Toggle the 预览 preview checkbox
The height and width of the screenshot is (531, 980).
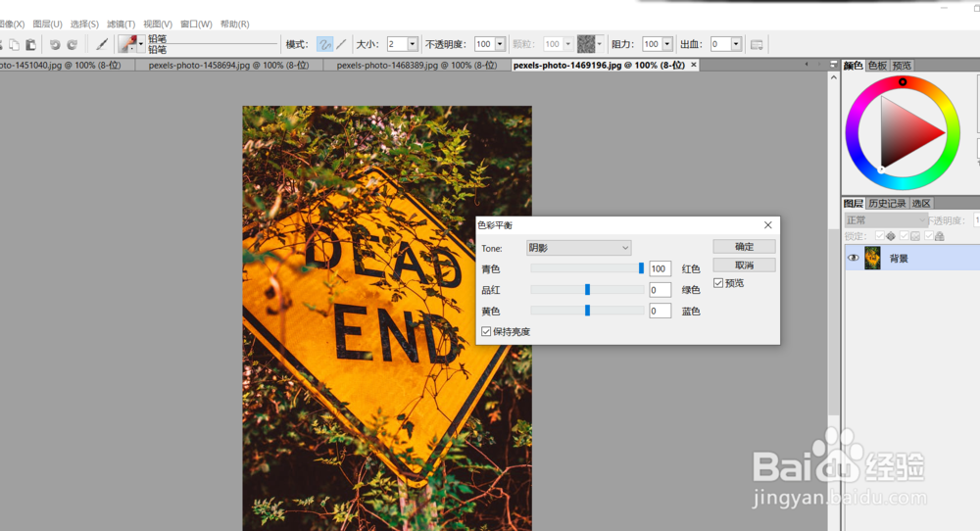tap(718, 283)
